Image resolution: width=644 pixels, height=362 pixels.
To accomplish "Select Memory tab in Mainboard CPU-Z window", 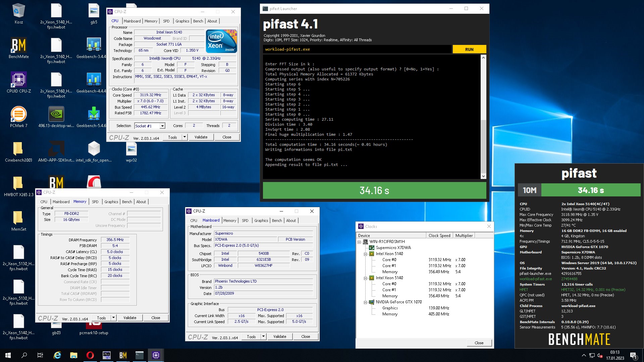I will (x=230, y=221).
